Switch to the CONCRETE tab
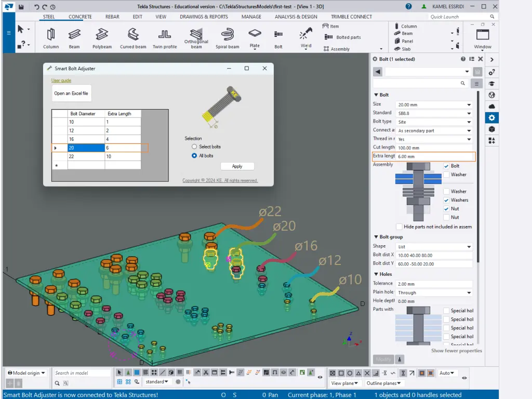This screenshot has height=399, width=532. pos(80,17)
